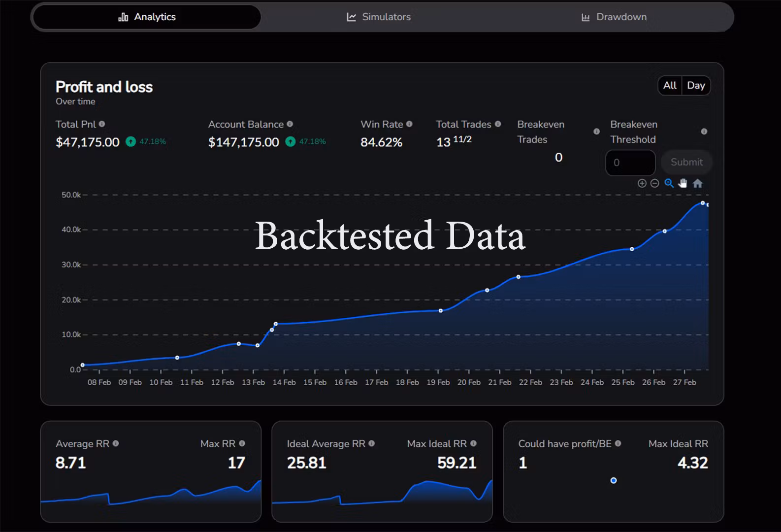Click info icon beside Total Trades
This screenshot has height=532, width=781.
pos(498,124)
